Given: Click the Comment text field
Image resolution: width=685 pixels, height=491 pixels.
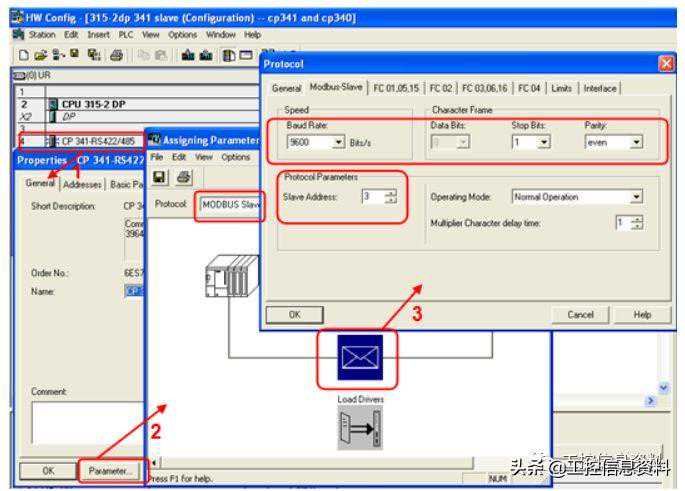Looking at the screenshot, I should [x=80, y=420].
